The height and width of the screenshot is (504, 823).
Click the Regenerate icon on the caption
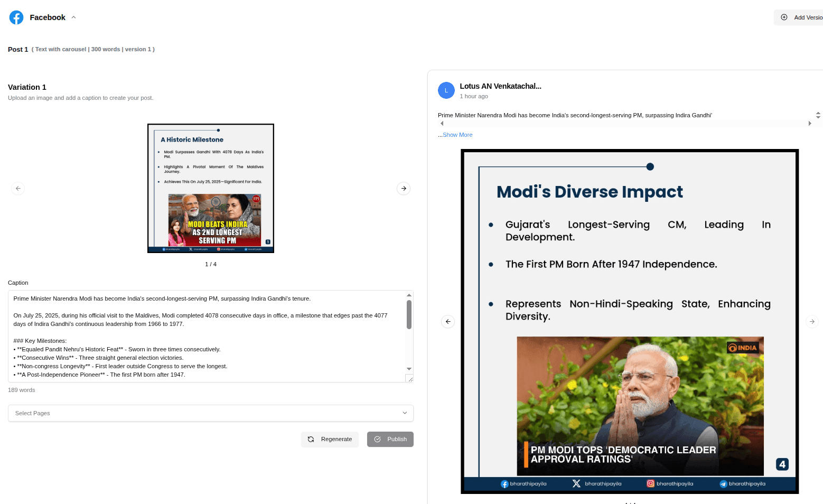[x=311, y=439]
